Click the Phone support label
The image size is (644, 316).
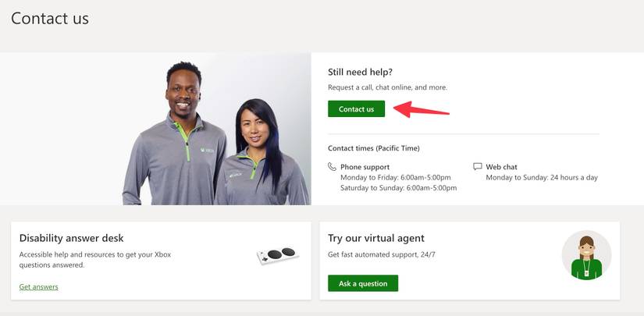coord(365,167)
